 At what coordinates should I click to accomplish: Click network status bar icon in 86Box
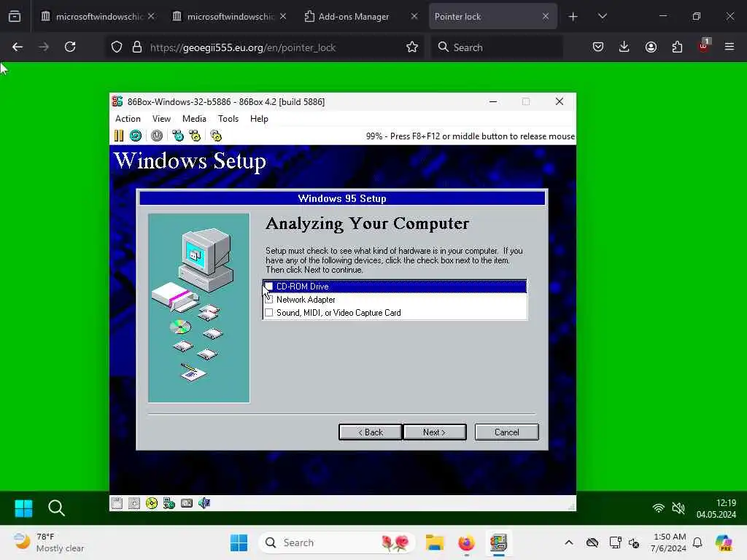(x=169, y=503)
